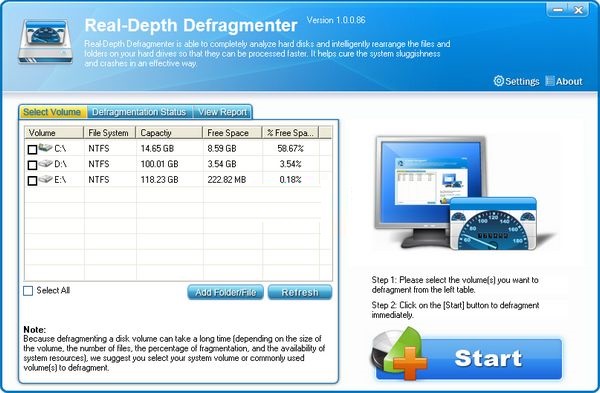
Task: Select the 14.65 GB capacity cell
Action: click(x=157, y=148)
